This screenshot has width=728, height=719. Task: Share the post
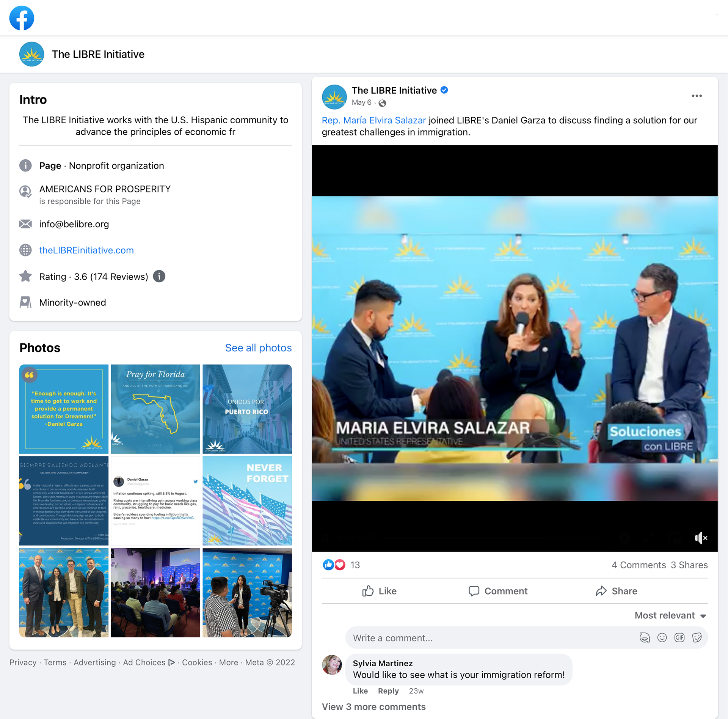[617, 591]
